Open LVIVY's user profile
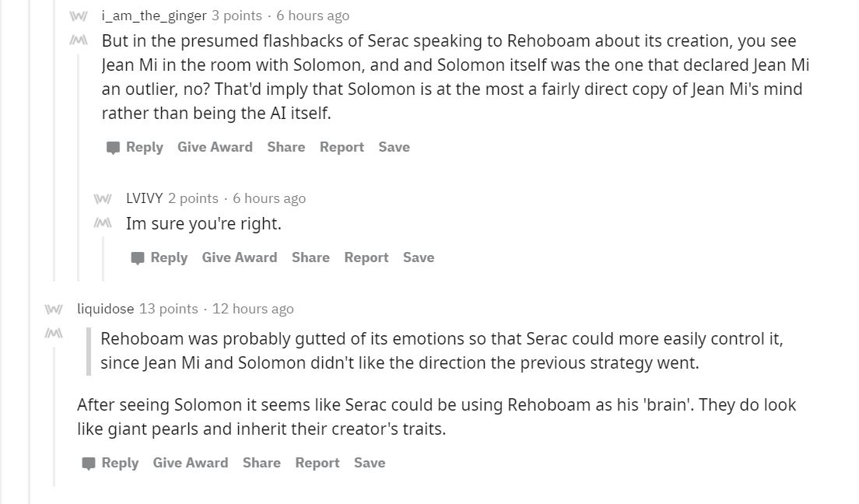859x504 pixels. pyautogui.click(x=145, y=198)
